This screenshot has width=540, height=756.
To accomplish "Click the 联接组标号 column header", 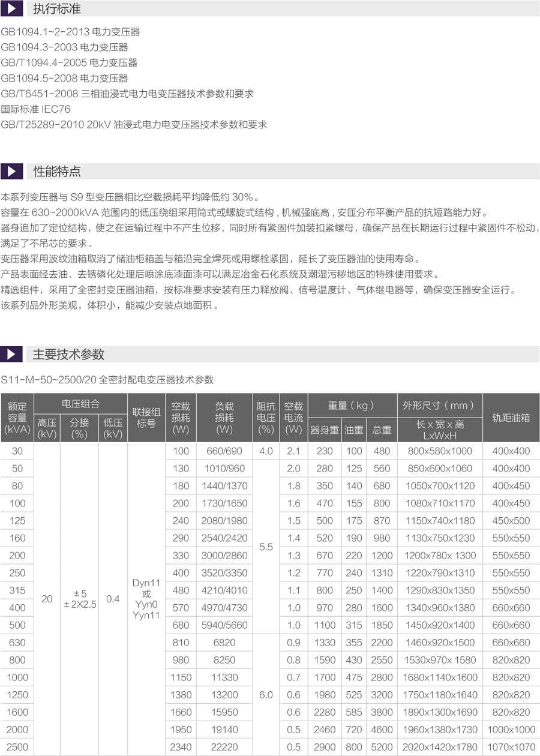I will [146, 418].
